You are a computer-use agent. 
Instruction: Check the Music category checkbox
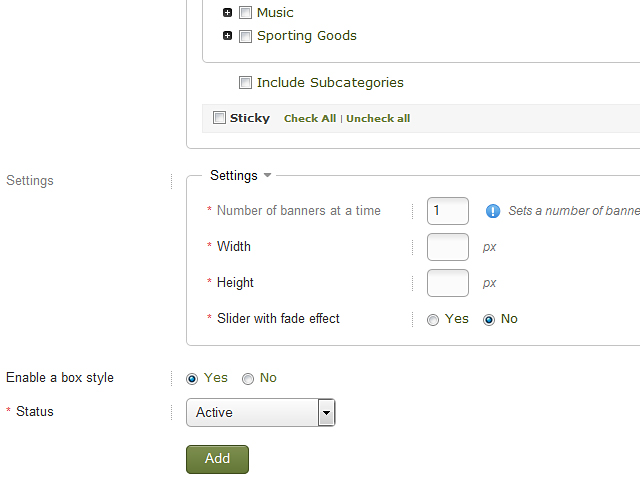(245, 13)
